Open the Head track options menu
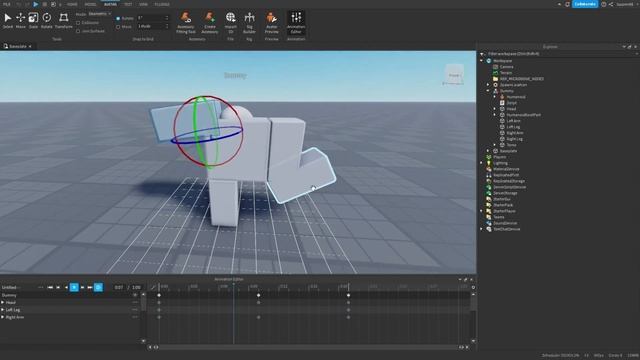 [135, 302]
